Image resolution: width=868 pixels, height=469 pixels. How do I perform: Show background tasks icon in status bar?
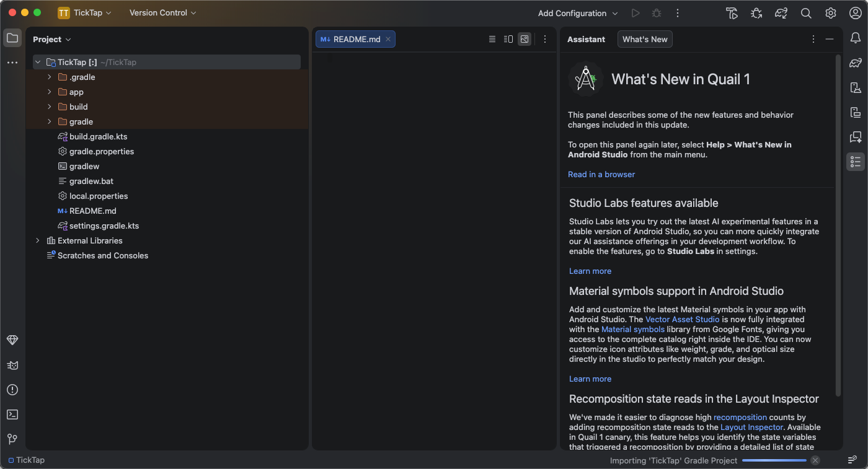point(852,460)
